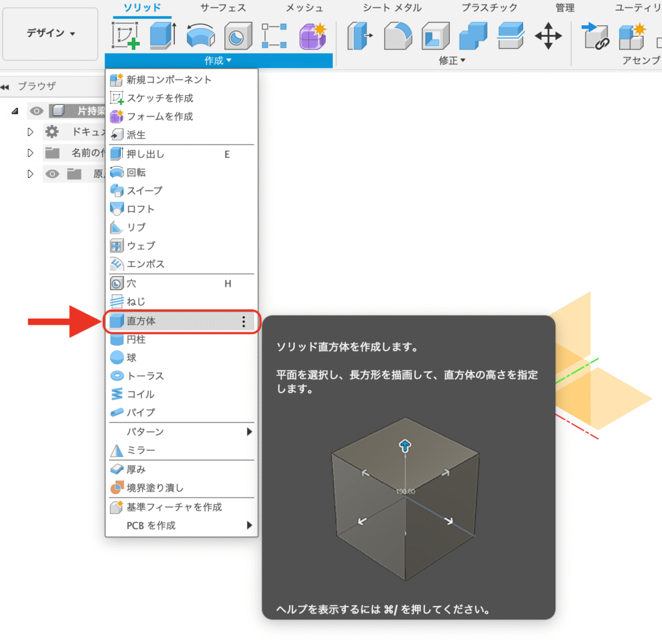Toggle visibility of the 原点 folder
This screenshot has height=644, width=662.
click(x=52, y=173)
